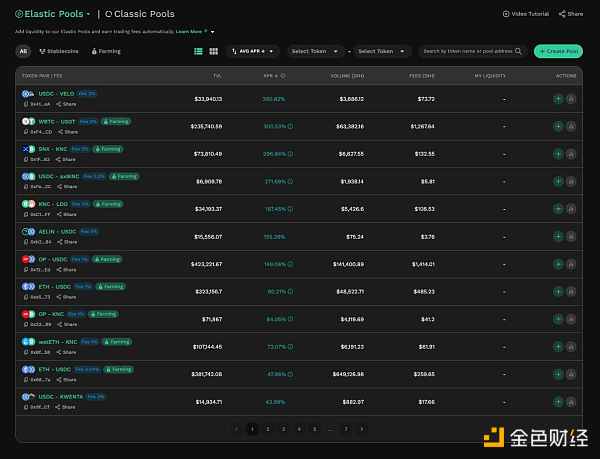Click pagination page 4

point(299,429)
